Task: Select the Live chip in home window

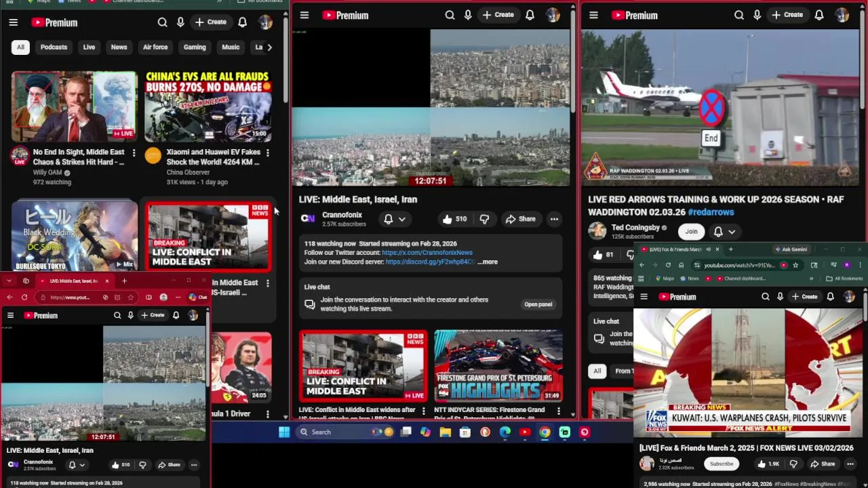Action: coord(89,47)
